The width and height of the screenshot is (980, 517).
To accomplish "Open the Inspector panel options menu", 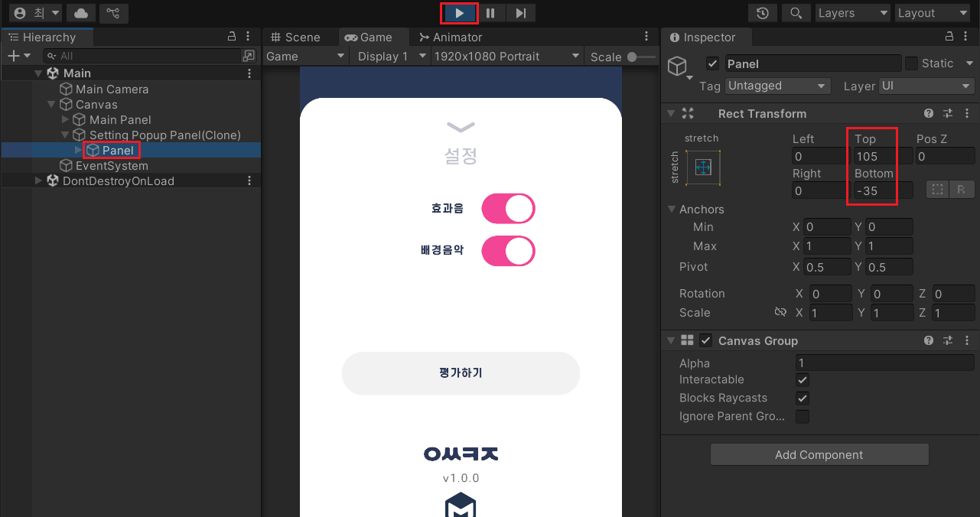I will [x=967, y=37].
